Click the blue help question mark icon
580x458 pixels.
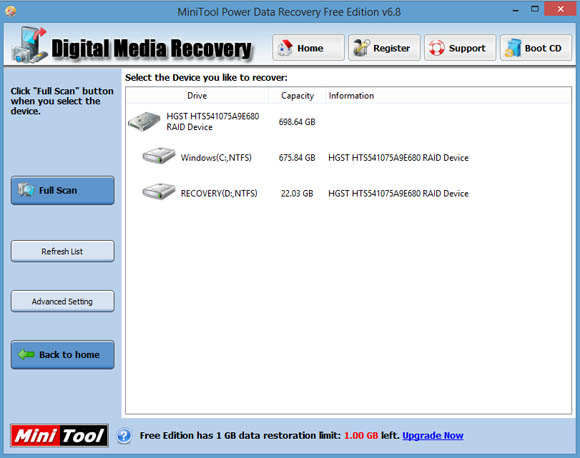[124, 436]
